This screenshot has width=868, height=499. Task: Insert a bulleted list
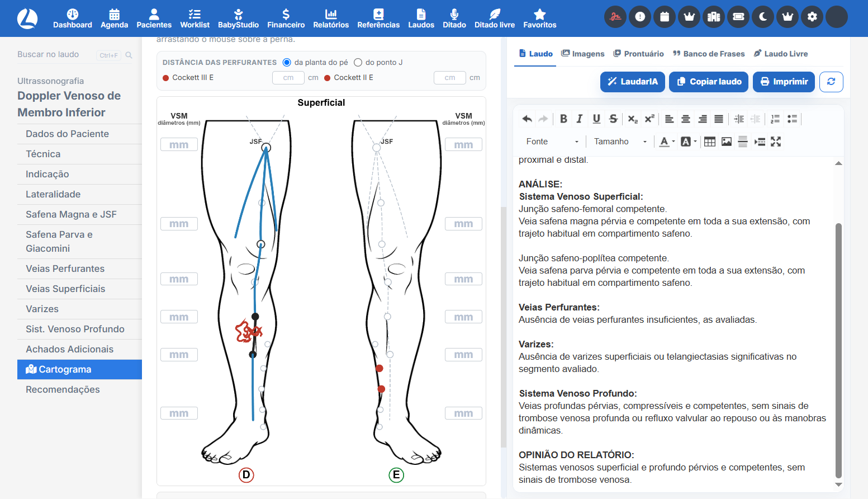click(x=792, y=119)
